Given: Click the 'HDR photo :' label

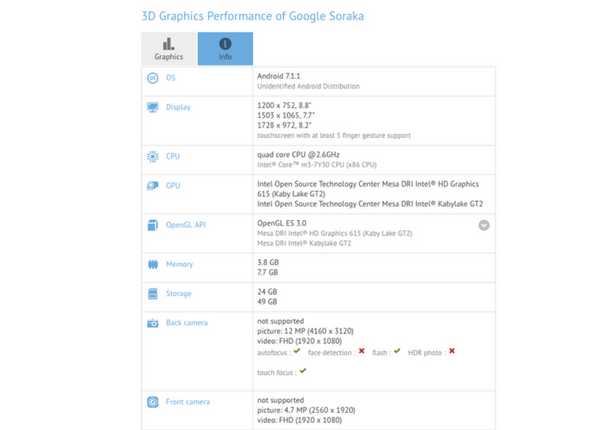Looking at the screenshot, I should (x=427, y=353).
